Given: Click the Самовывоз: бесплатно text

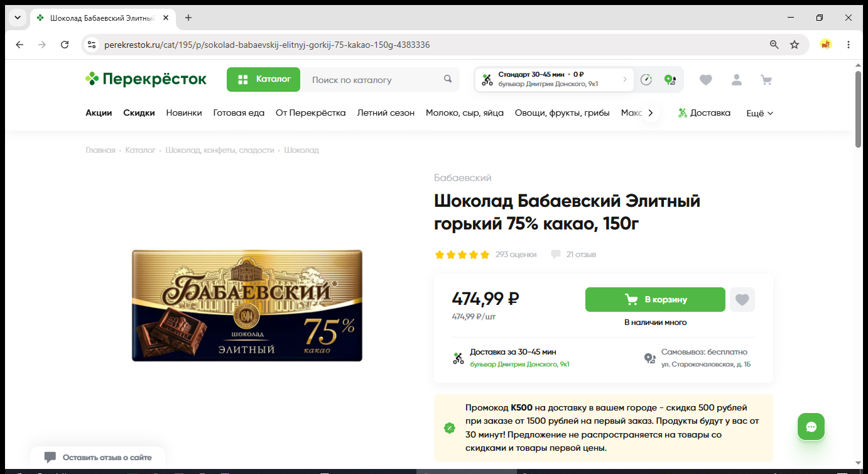Looking at the screenshot, I should click(x=704, y=352).
